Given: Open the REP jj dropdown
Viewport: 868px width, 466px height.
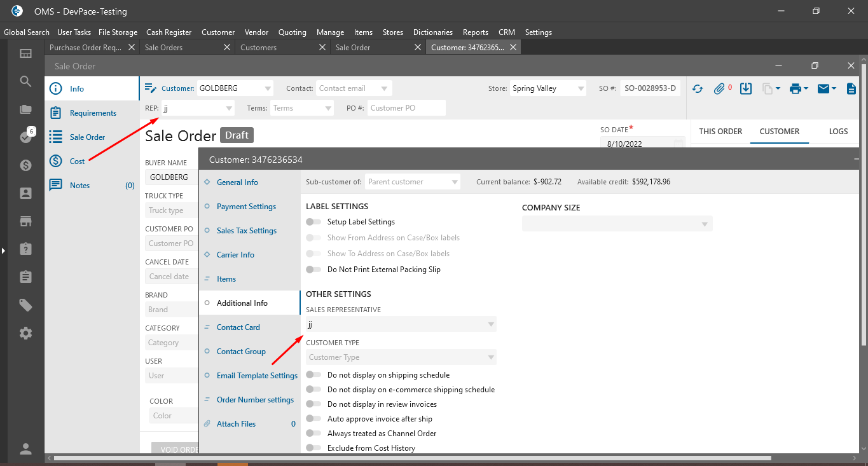Looking at the screenshot, I should [x=229, y=109].
